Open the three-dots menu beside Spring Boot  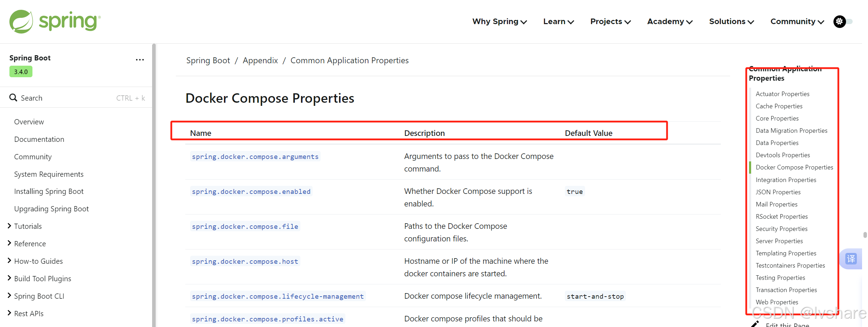140,60
